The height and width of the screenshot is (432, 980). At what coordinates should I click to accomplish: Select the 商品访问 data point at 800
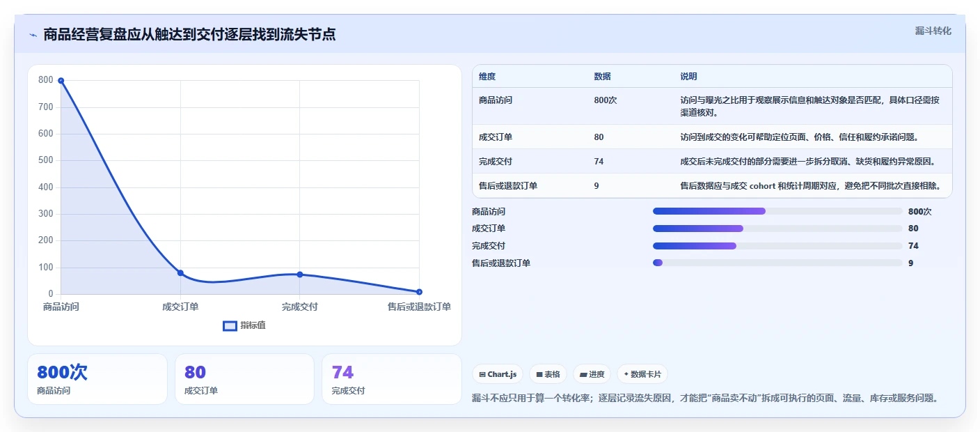pos(61,81)
